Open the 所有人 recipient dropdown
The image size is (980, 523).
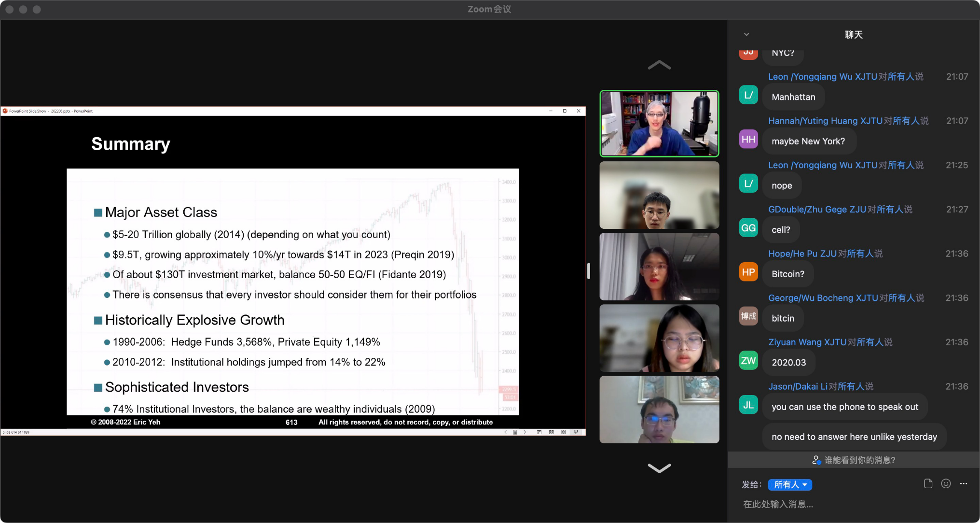790,484
